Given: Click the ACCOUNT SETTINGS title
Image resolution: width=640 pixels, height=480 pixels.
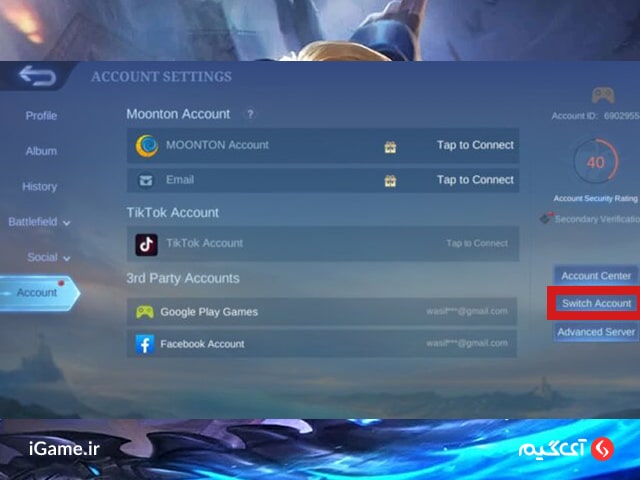Looking at the screenshot, I should [x=162, y=77].
